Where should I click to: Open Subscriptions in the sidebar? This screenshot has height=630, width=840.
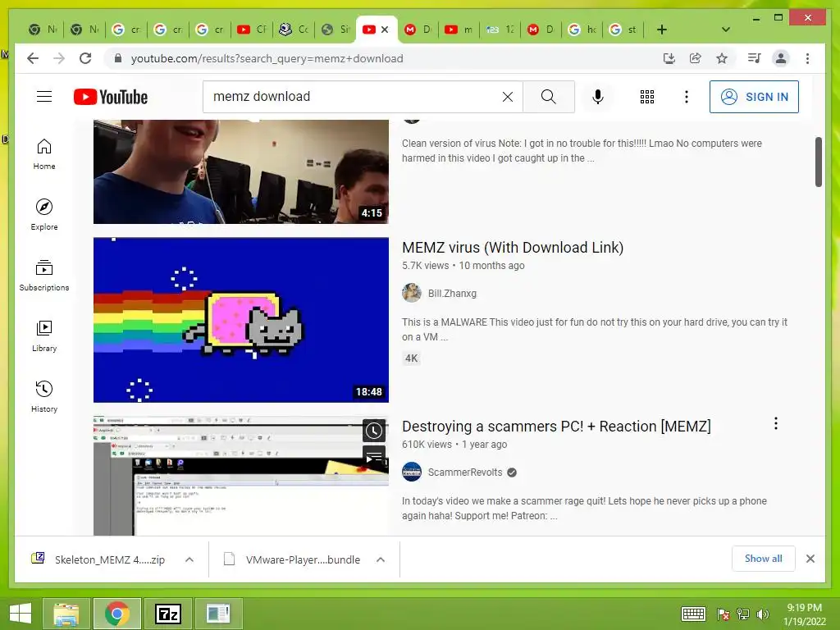pyautogui.click(x=44, y=276)
